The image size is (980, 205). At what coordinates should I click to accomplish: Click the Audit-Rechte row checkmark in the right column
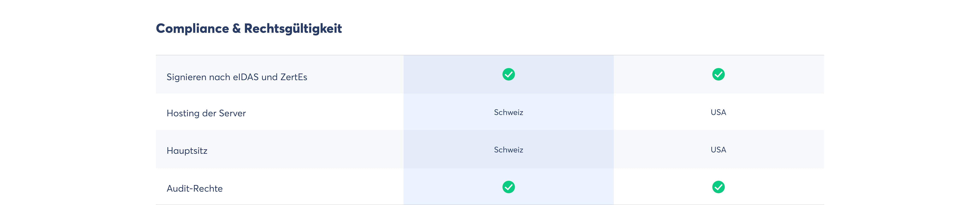[x=718, y=187]
